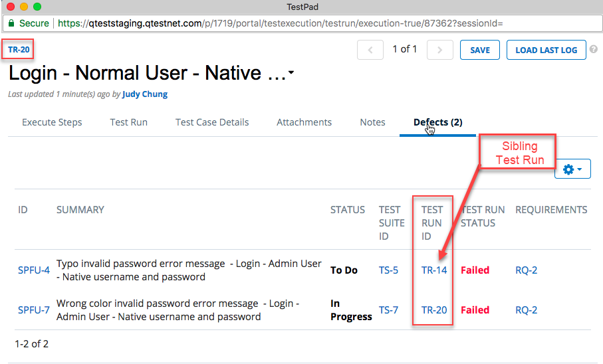Open the Attachments tab
Image resolution: width=603 pixels, height=364 pixels.
[x=304, y=122]
